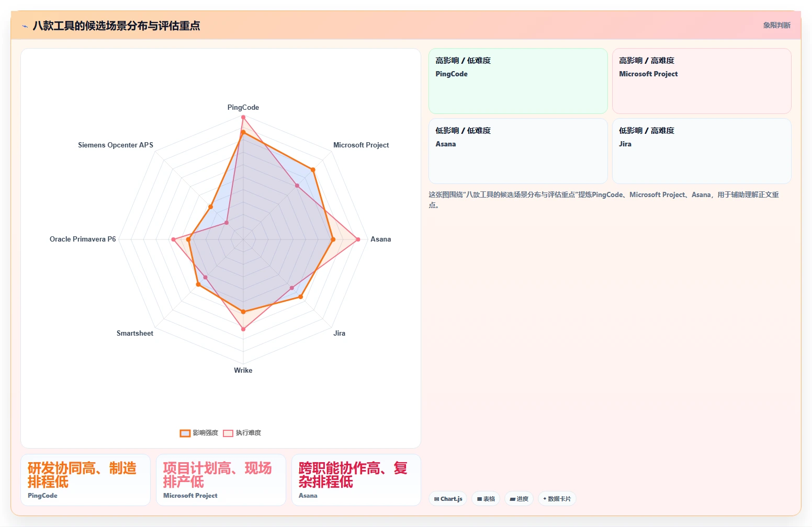
Task: Select the Chart.js tag chip
Action: point(448,499)
